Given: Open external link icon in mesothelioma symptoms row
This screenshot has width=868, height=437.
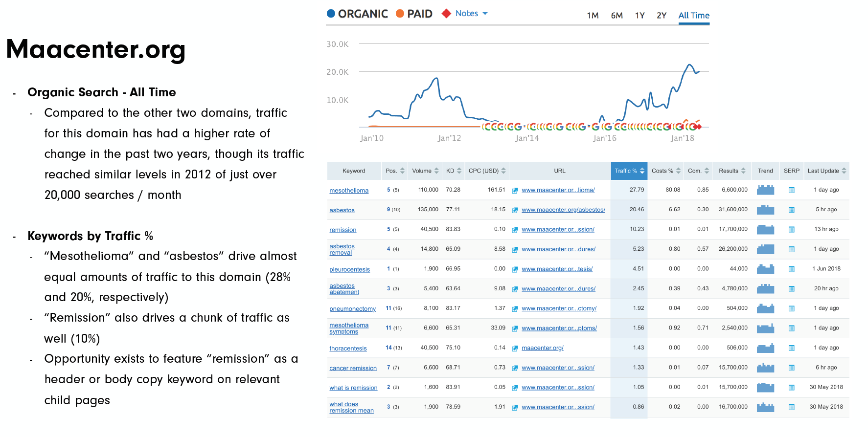Looking at the screenshot, I should (515, 329).
